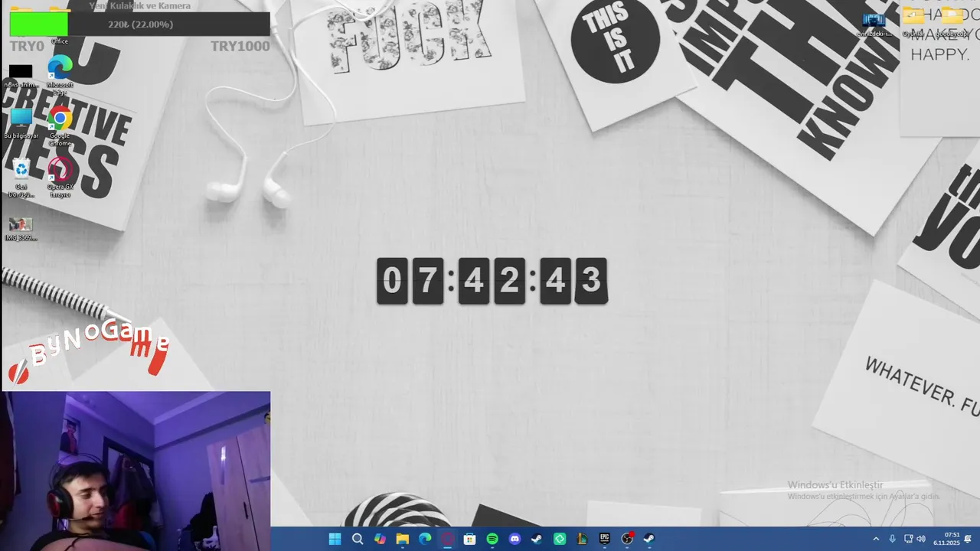This screenshot has height=551, width=980.
Task: Open taskbar Search
Action: point(358,539)
